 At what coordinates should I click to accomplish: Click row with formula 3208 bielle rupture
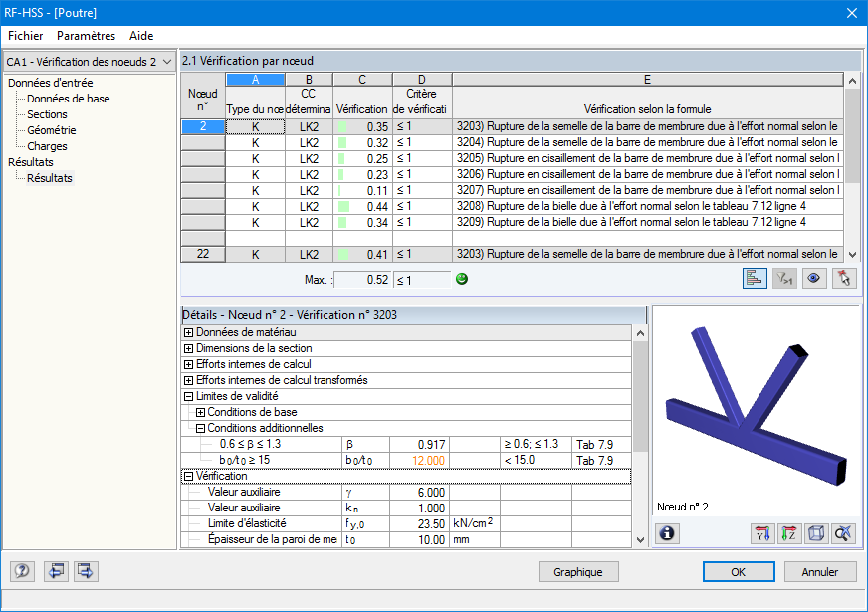[x=648, y=206]
